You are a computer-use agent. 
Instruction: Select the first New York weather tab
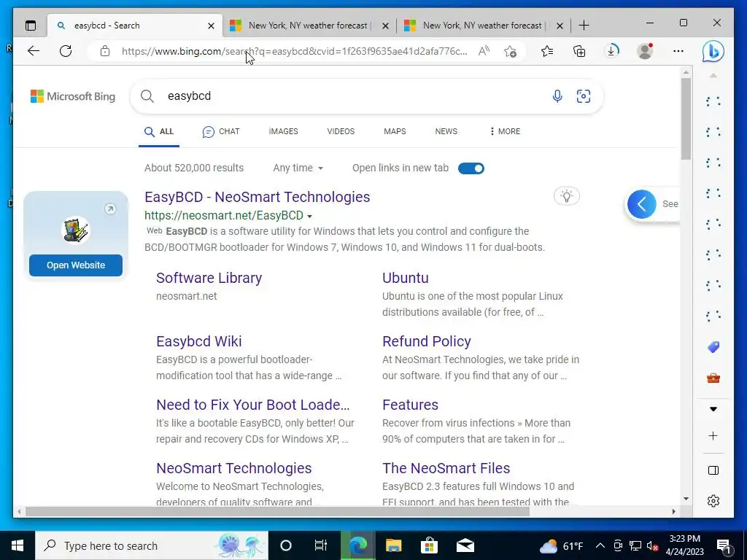309,26
